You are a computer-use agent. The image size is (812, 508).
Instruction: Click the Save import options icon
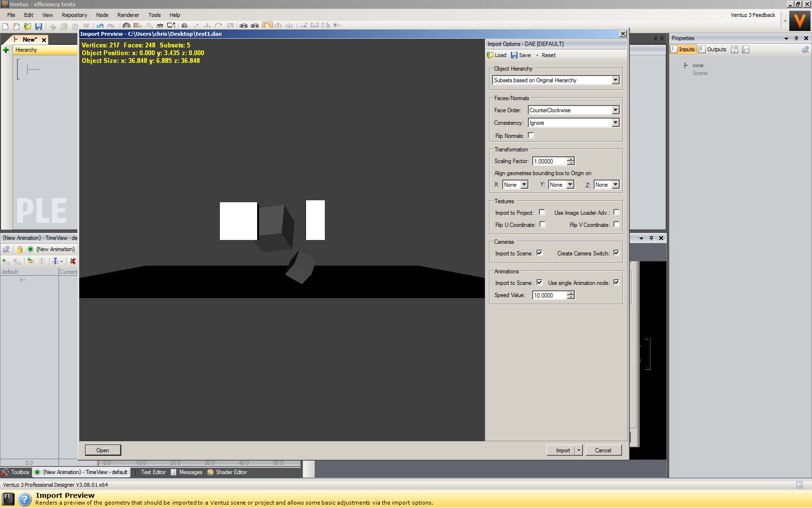(x=514, y=55)
